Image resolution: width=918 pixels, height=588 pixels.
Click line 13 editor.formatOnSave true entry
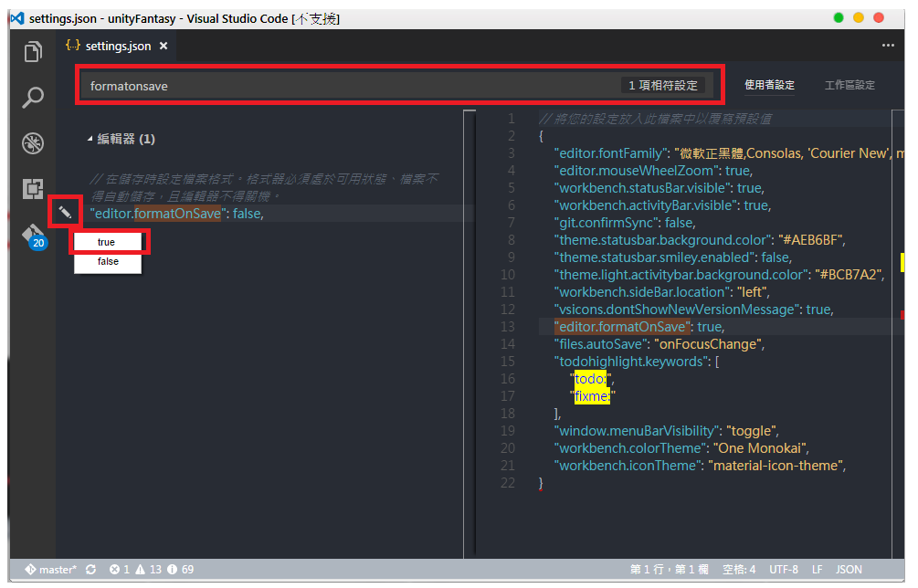[x=639, y=327]
